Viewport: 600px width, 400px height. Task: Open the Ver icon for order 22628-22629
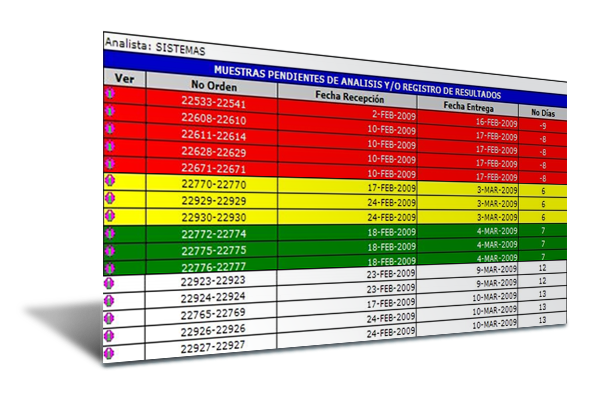pyautogui.click(x=110, y=145)
